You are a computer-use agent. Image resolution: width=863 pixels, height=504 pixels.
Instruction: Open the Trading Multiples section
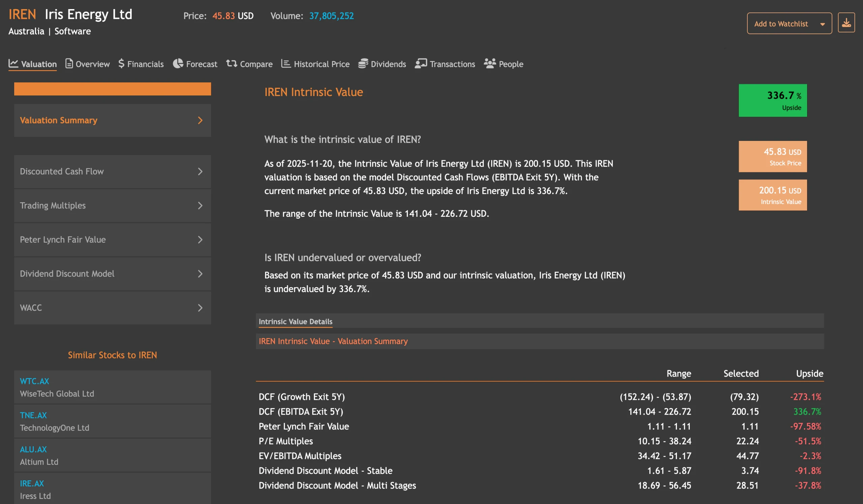[112, 206]
